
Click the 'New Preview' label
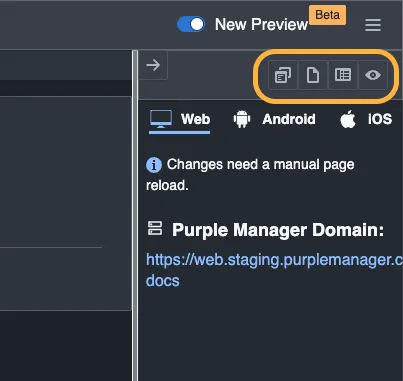[x=261, y=24]
